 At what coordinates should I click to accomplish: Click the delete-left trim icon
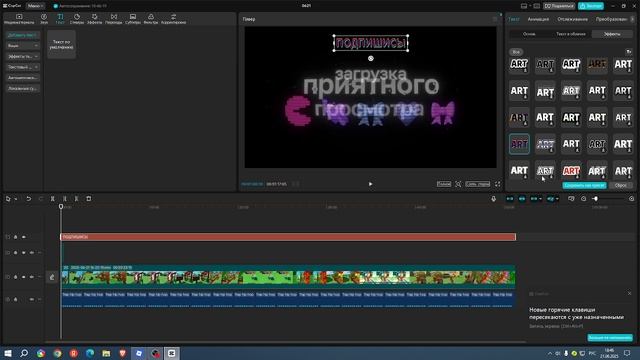[x=64, y=199]
